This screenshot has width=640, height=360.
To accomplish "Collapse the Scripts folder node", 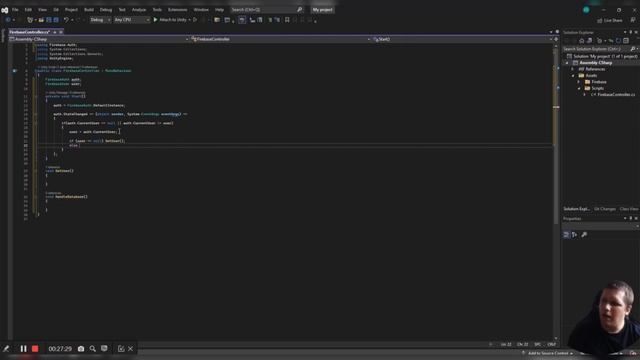I will coord(579,88).
